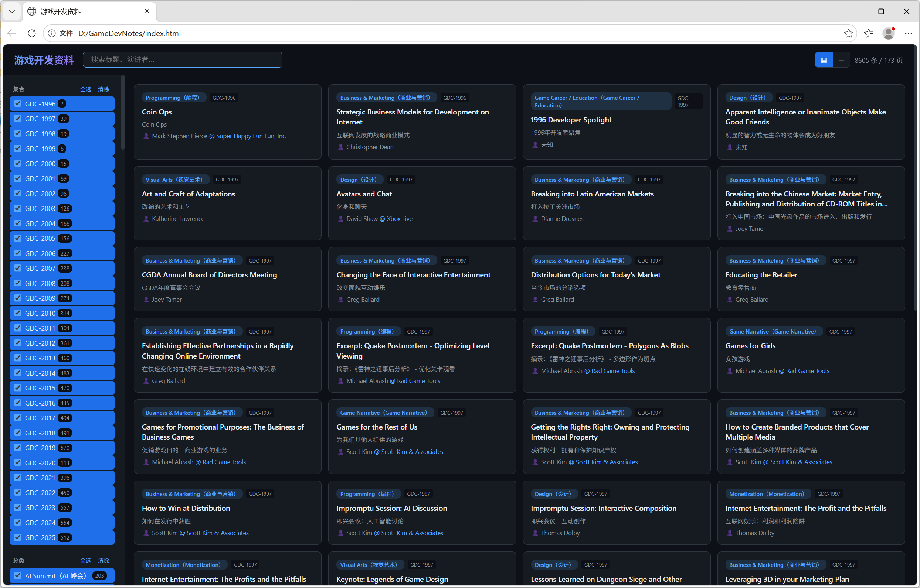Expand the tab search dropdown arrow
Screen dimensions: 920x588
[x=11, y=11]
